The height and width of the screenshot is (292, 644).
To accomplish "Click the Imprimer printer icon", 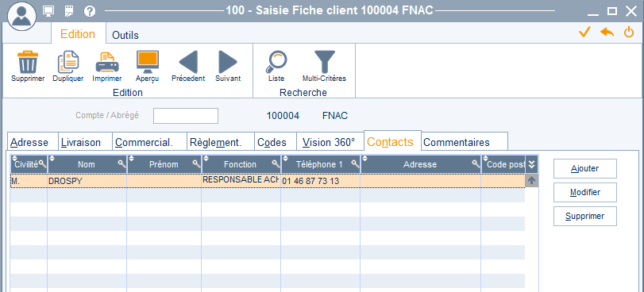I will click(x=107, y=62).
